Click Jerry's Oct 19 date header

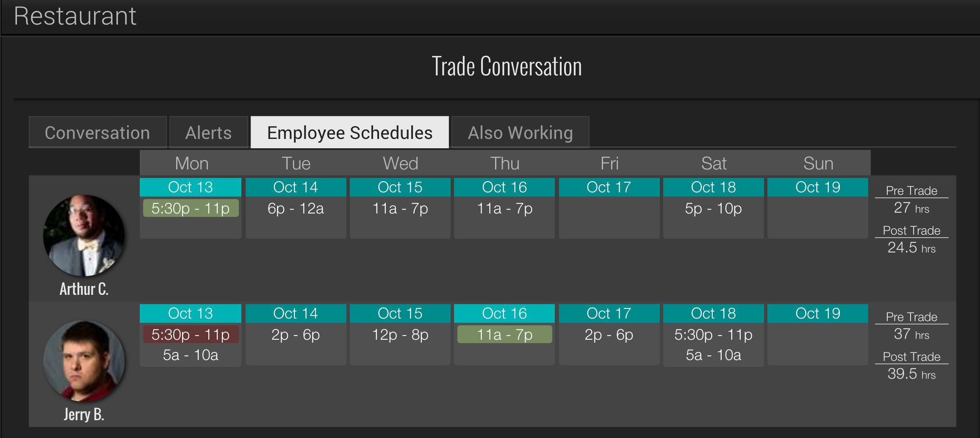(818, 313)
